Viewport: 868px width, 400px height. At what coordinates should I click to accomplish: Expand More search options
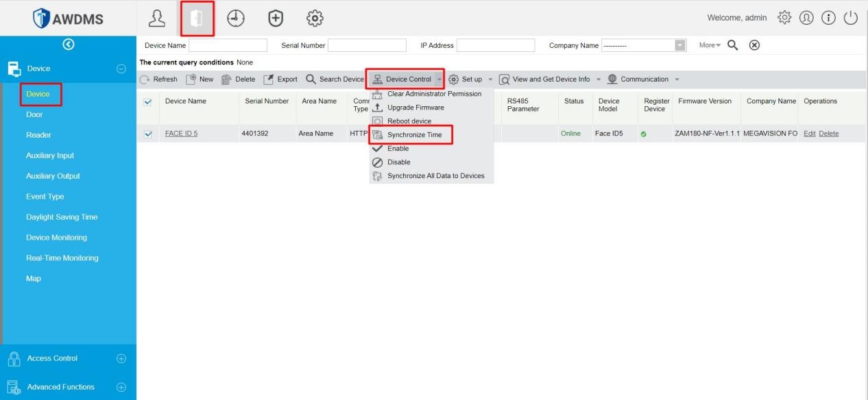pos(710,45)
